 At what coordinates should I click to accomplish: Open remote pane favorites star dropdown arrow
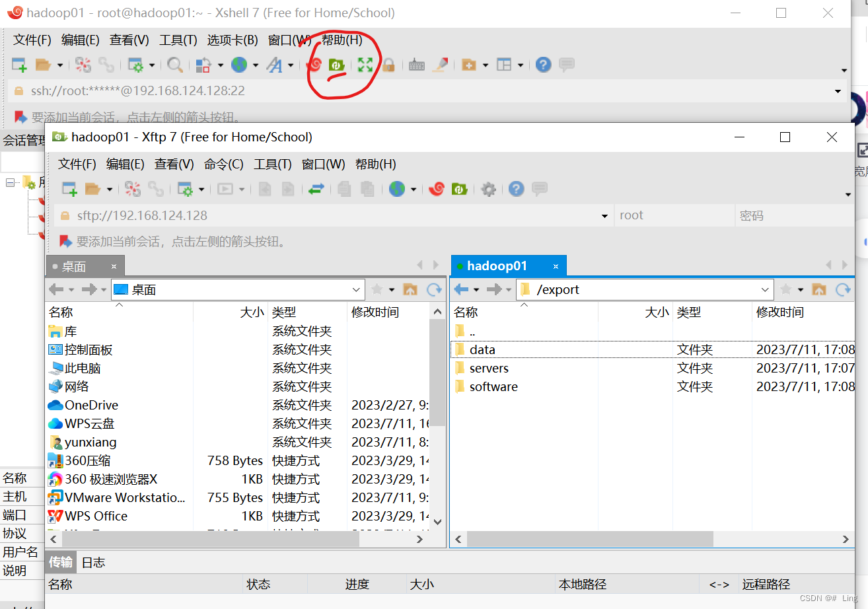pos(801,290)
